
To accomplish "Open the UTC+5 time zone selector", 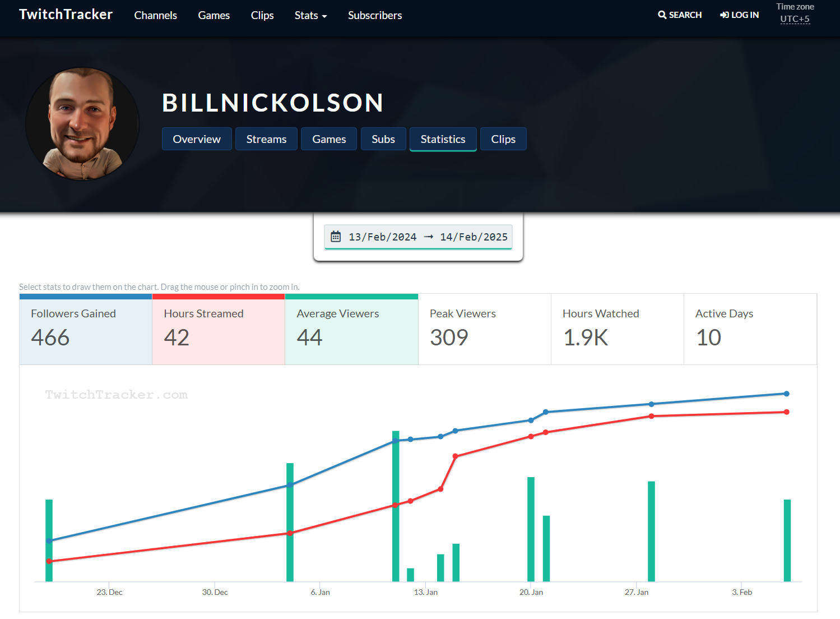I will [x=795, y=19].
